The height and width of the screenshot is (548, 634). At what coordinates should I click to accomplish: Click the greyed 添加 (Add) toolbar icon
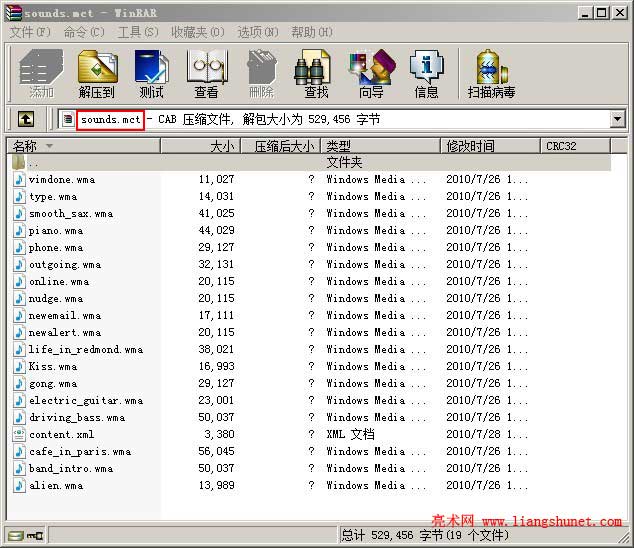(41, 74)
